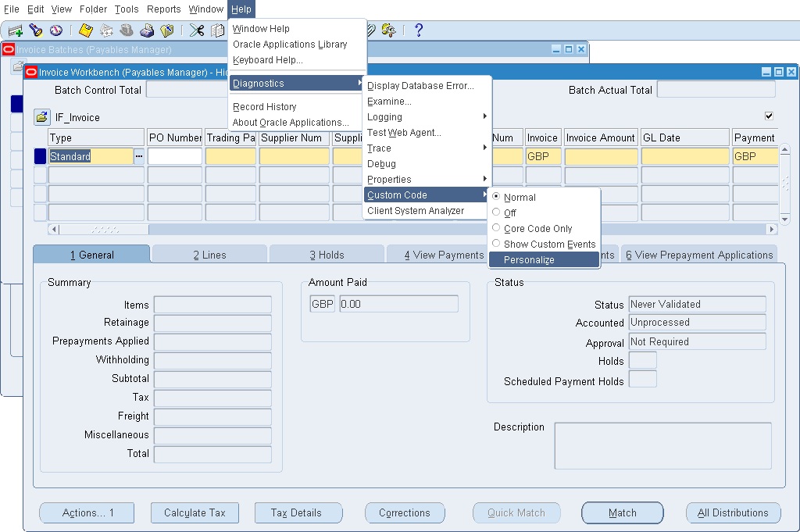
Task: Expand the Properties submenu
Action: pos(427,179)
